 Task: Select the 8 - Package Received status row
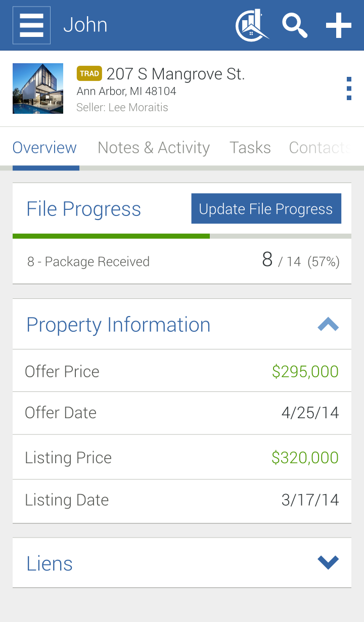(182, 261)
